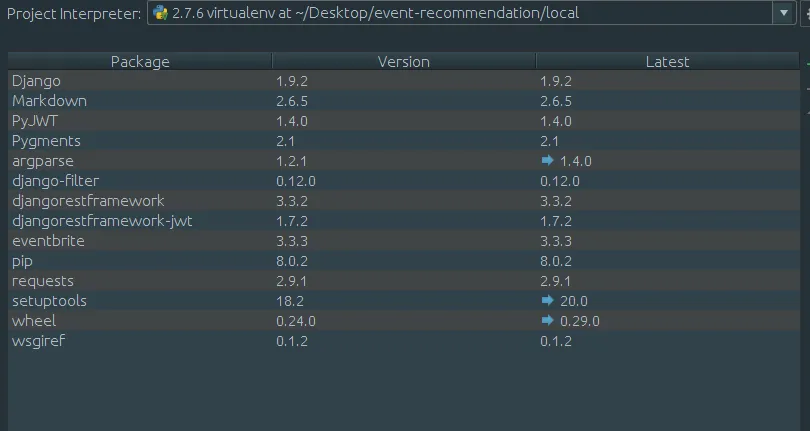
Task: Click wsgiref latest version 0.1.2
Action: [x=556, y=341]
